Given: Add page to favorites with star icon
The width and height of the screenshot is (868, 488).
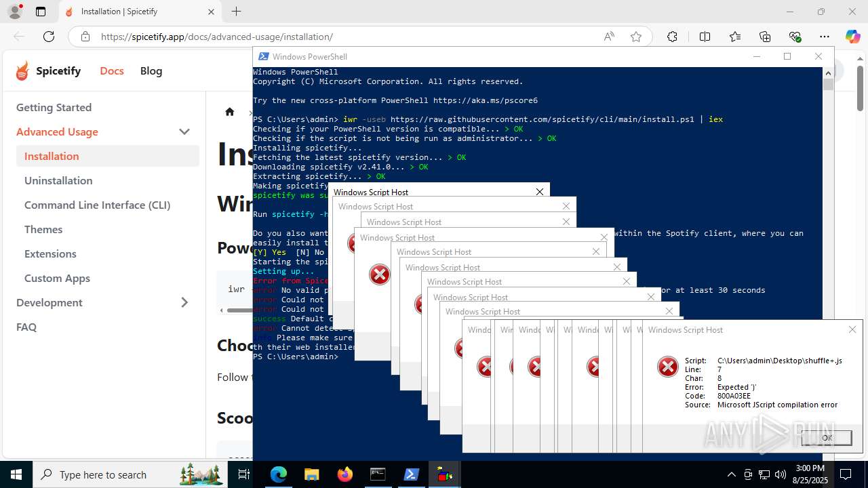Looking at the screenshot, I should [x=636, y=37].
